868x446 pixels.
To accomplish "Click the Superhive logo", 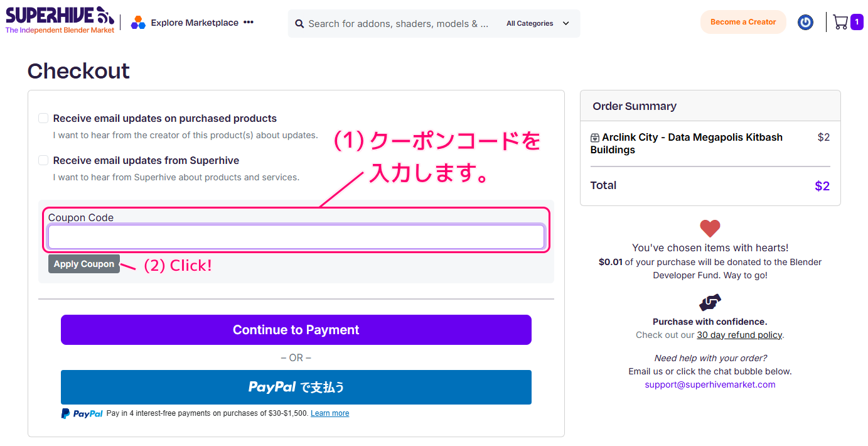I will coord(60,19).
